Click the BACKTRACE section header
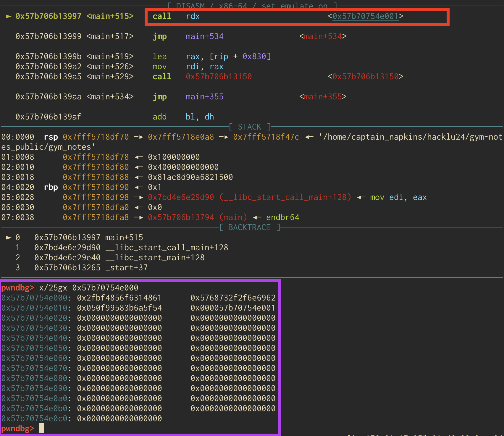504x436 pixels. (x=250, y=227)
